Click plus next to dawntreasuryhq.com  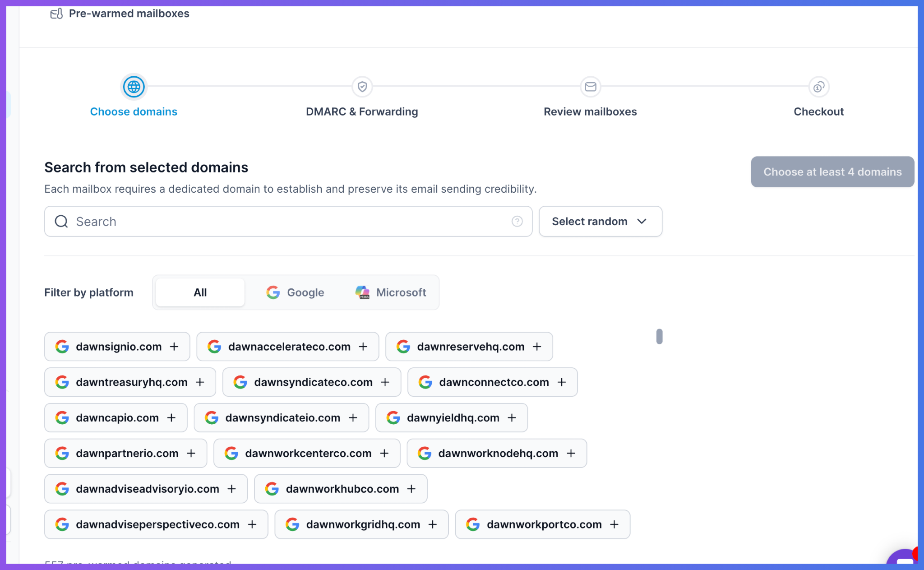[200, 382]
